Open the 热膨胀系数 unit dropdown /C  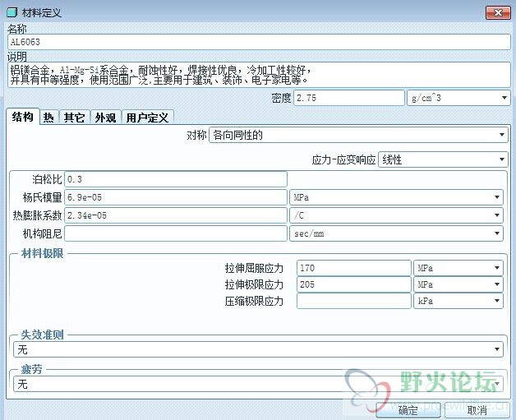pos(396,215)
